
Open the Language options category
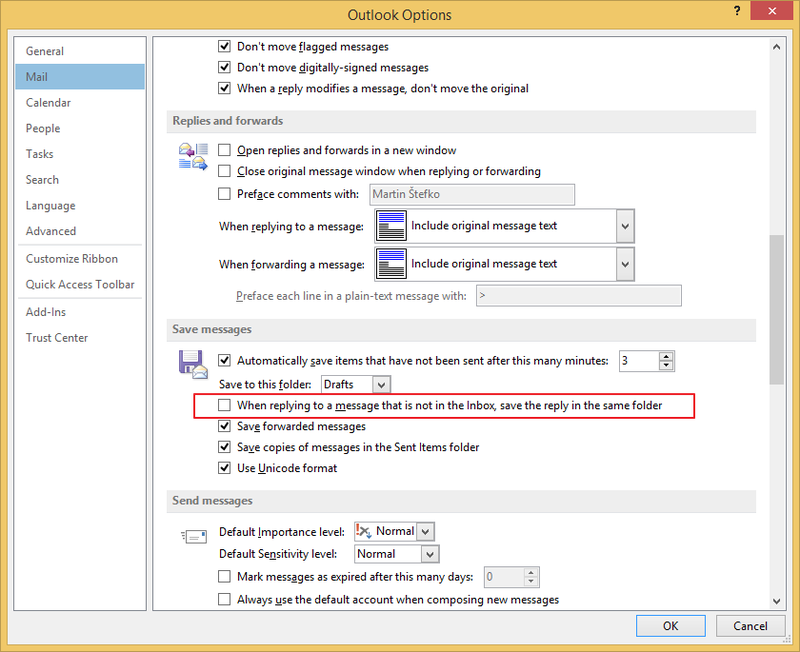tap(80, 205)
